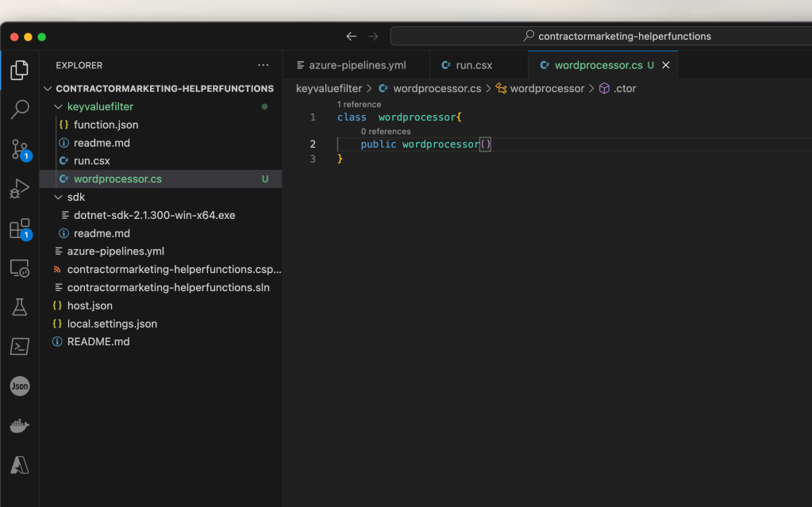
Task: Open contractormarketing-helperfunctions.sln file
Action: click(160, 287)
